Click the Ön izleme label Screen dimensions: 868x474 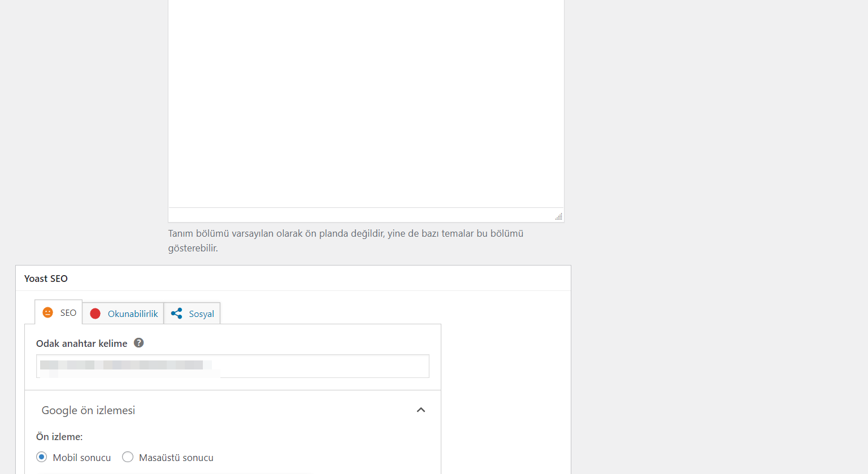pos(59,437)
